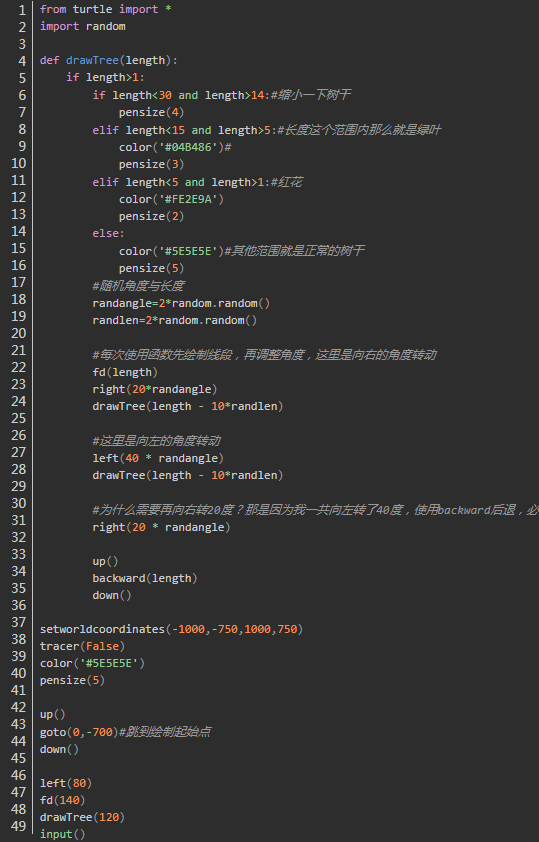Click 'from turtle import *' line
This screenshot has height=842, width=539.
coord(106,9)
